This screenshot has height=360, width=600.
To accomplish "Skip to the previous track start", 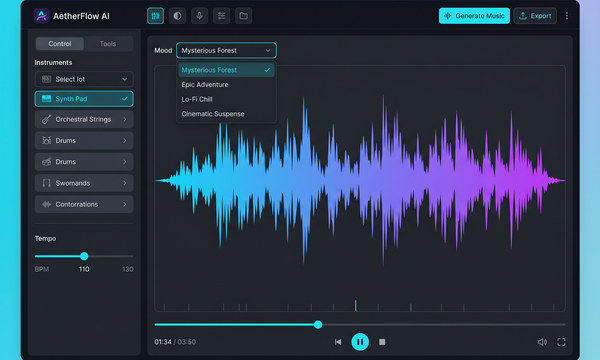I will [338, 342].
